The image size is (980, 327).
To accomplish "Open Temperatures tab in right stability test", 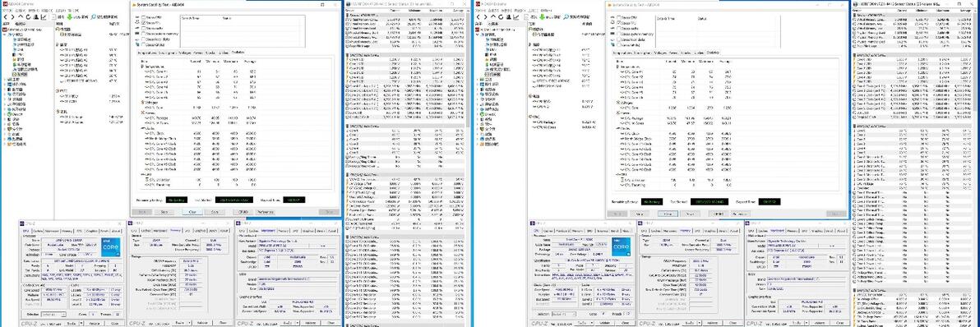I will 622,53.
